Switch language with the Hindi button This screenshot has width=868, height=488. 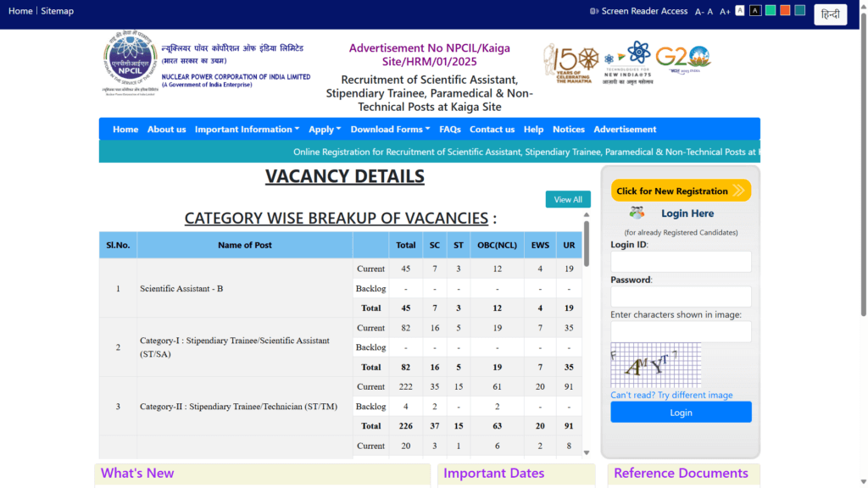(x=831, y=14)
